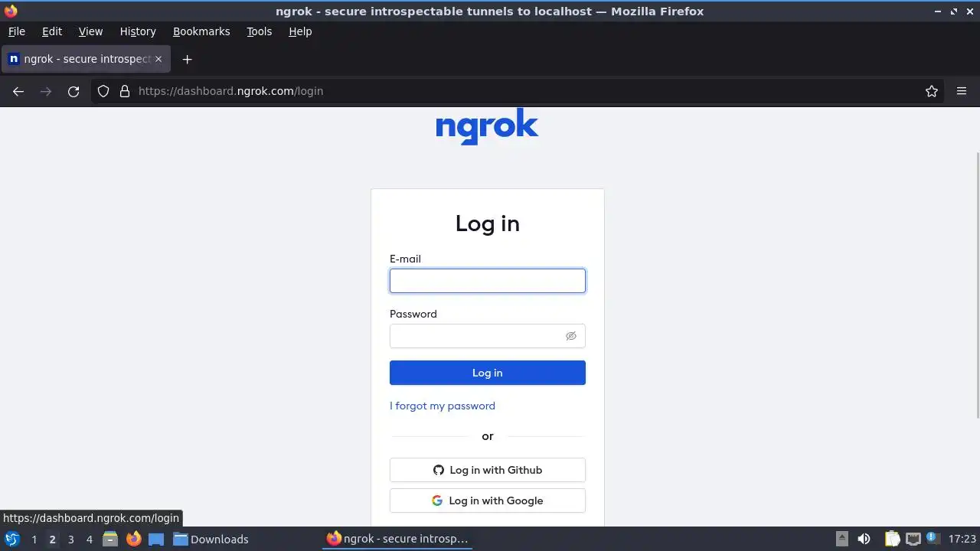
Task: Bookmark this page with the star icon
Action: pyautogui.click(x=932, y=91)
